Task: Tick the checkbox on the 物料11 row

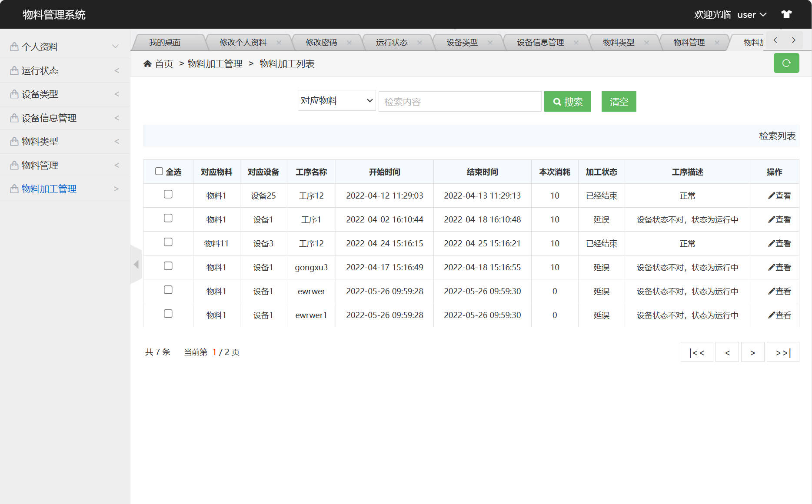Action: pos(168,242)
